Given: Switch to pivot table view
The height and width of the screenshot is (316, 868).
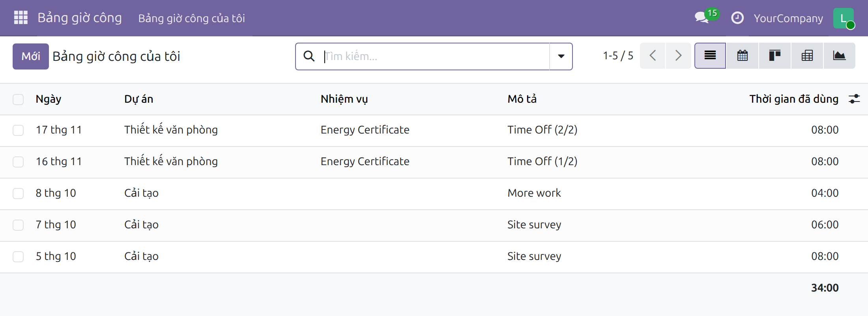Looking at the screenshot, I should coord(807,56).
